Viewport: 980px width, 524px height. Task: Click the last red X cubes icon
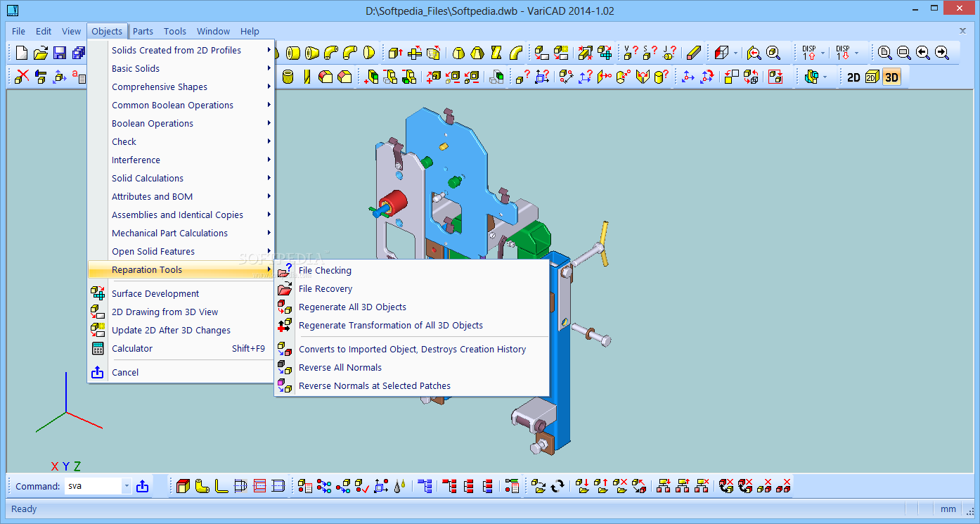coord(784,486)
